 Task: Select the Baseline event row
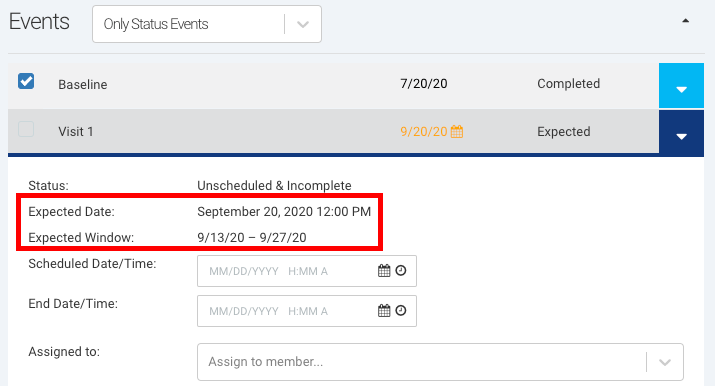click(x=333, y=86)
